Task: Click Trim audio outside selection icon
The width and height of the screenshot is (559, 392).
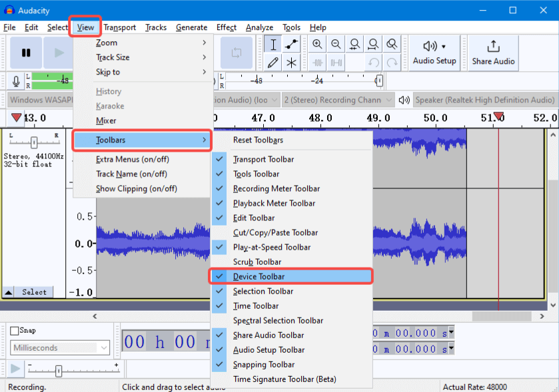Action: (317, 63)
